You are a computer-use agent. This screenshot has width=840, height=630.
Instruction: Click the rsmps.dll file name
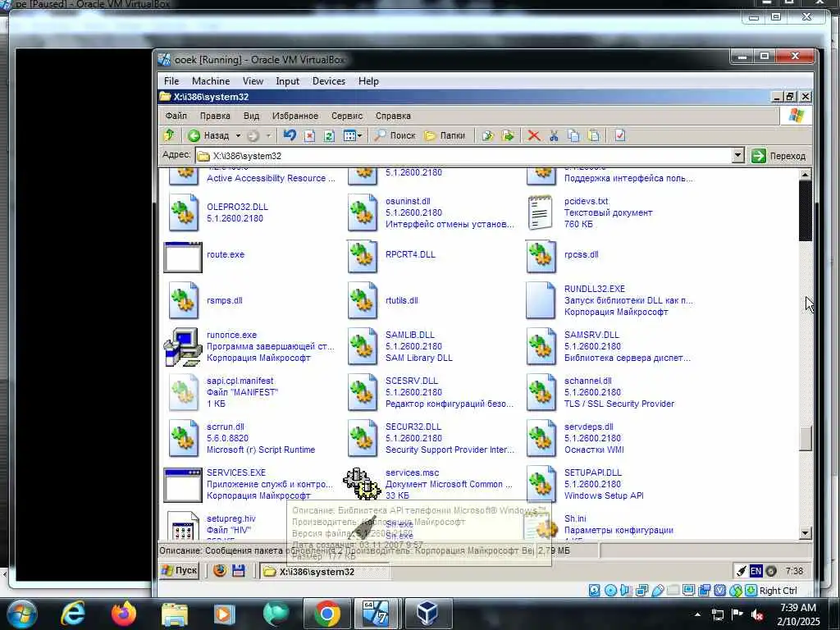coord(225,300)
